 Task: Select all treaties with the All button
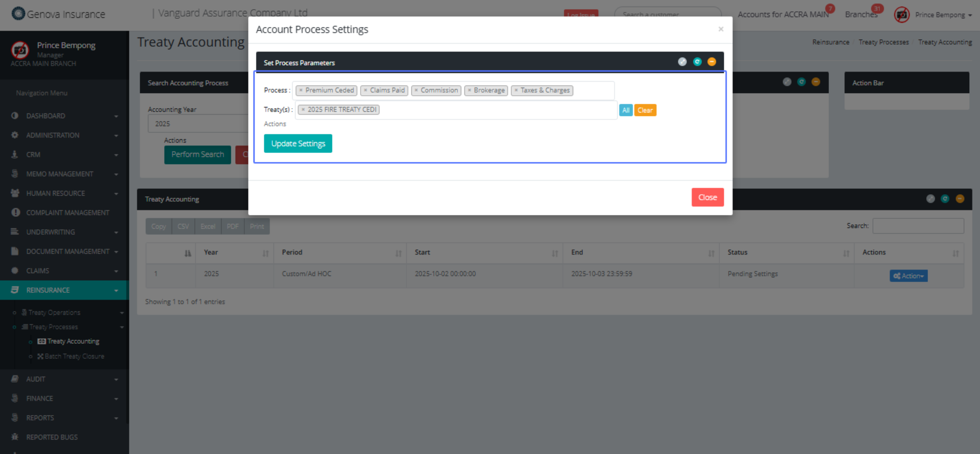(x=625, y=110)
